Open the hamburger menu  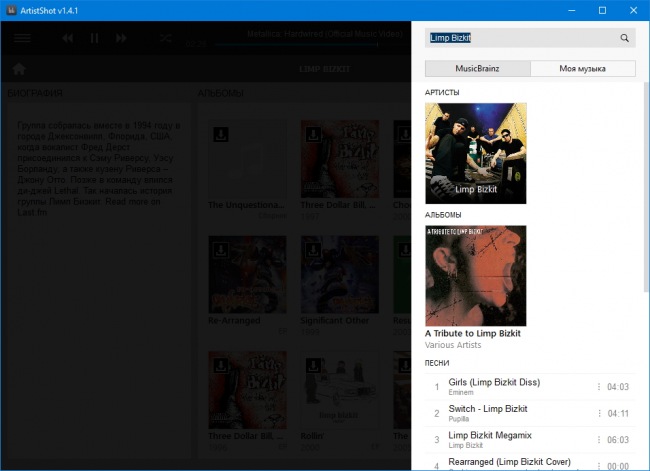[x=22, y=38]
